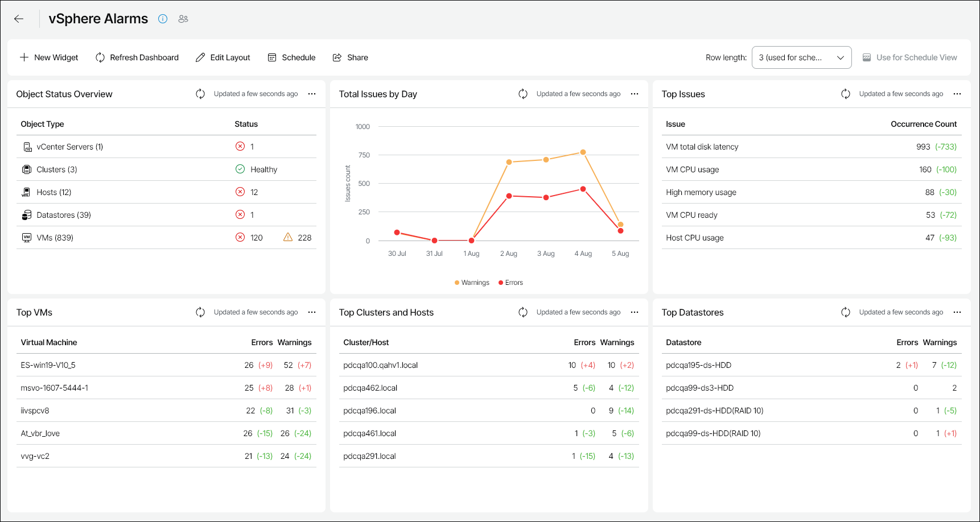
Task: Open Top Clusters and Hosts options menu
Action: [635, 312]
